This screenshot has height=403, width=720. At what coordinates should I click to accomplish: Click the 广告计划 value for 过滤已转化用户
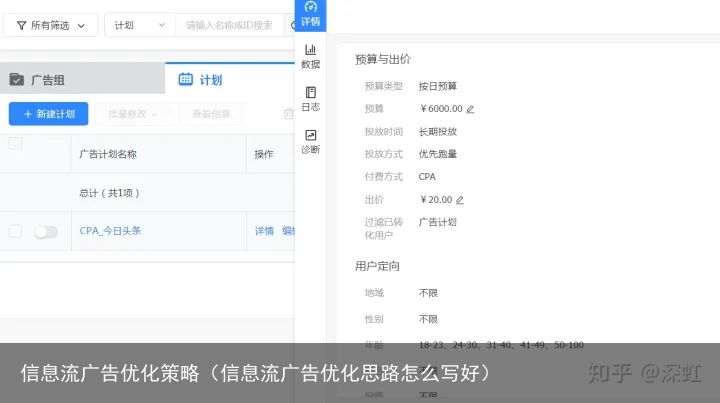coord(438,222)
